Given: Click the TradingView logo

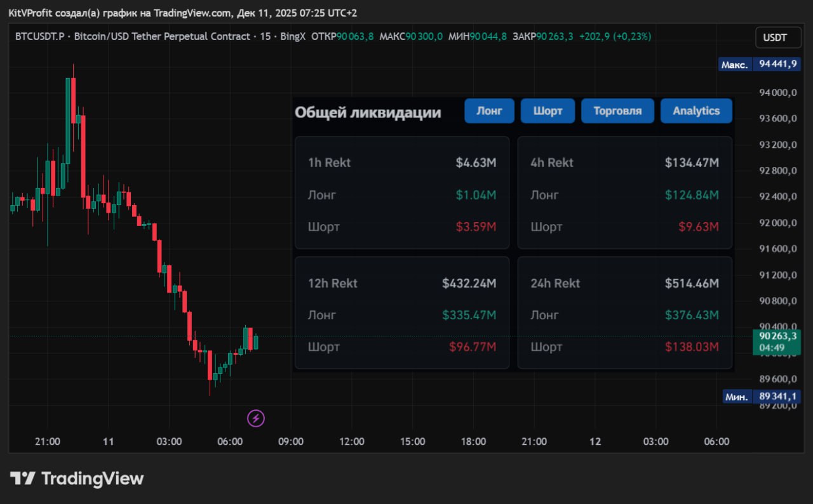Looking at the screenshot, I should (77, 479).
